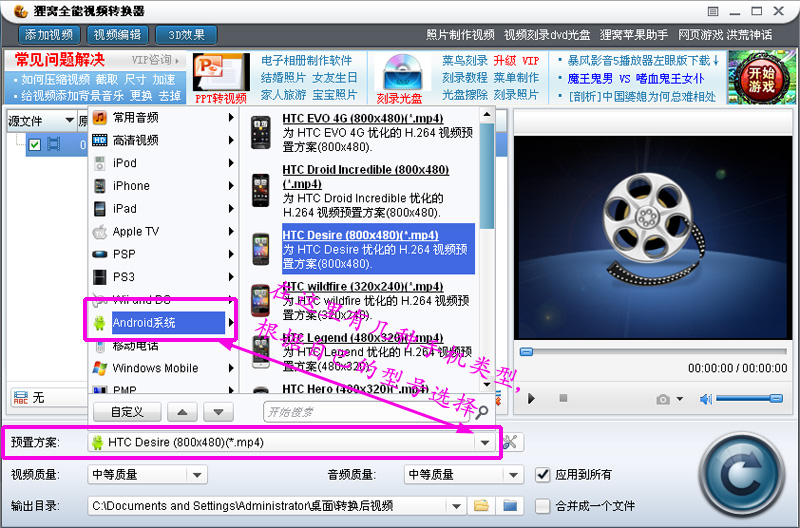This screenshot has height=528, width=800.
Task: Click the 常用音频 music note icon
Action: (99, 118)
